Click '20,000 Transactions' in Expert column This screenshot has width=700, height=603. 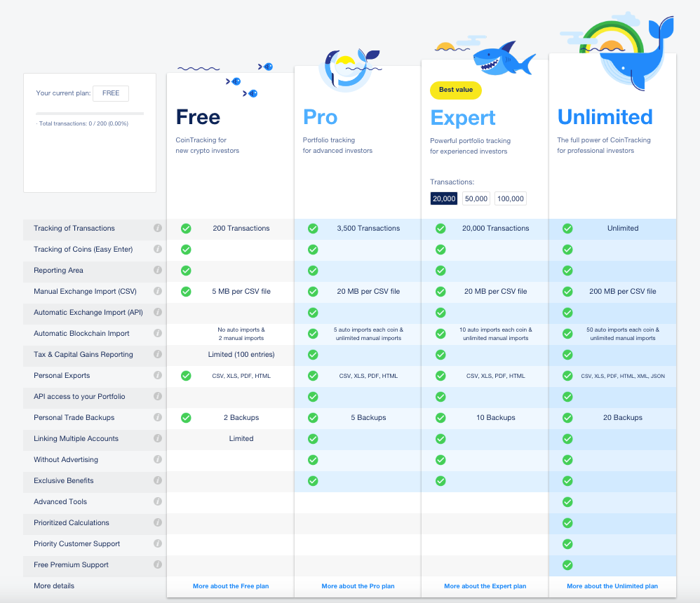tap(495, 228)
